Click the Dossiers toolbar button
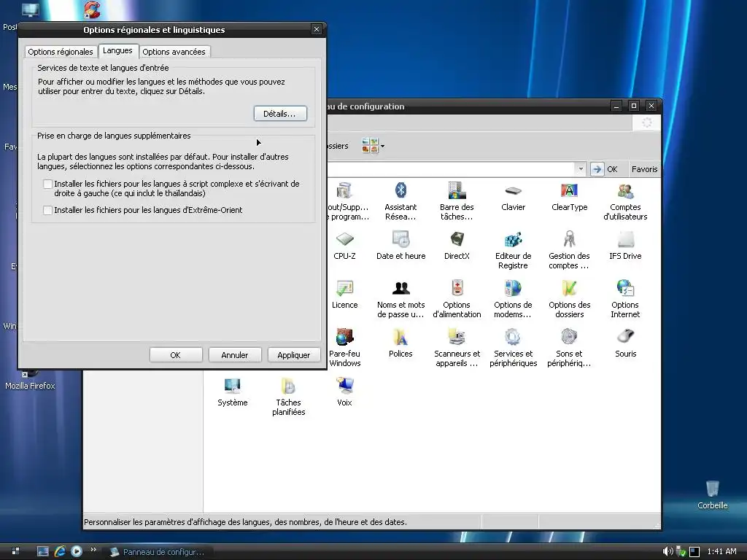 pos(338,146)
